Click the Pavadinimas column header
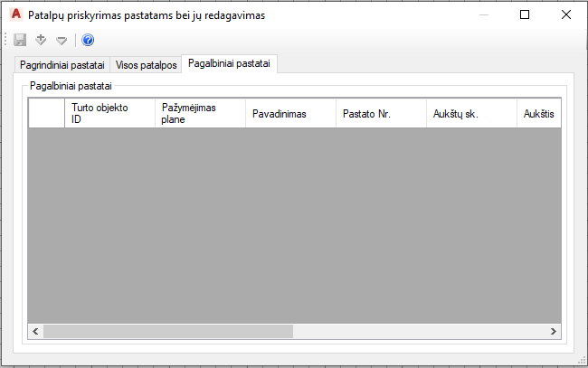Screen dimensions: 588x368 pos(290,113)
